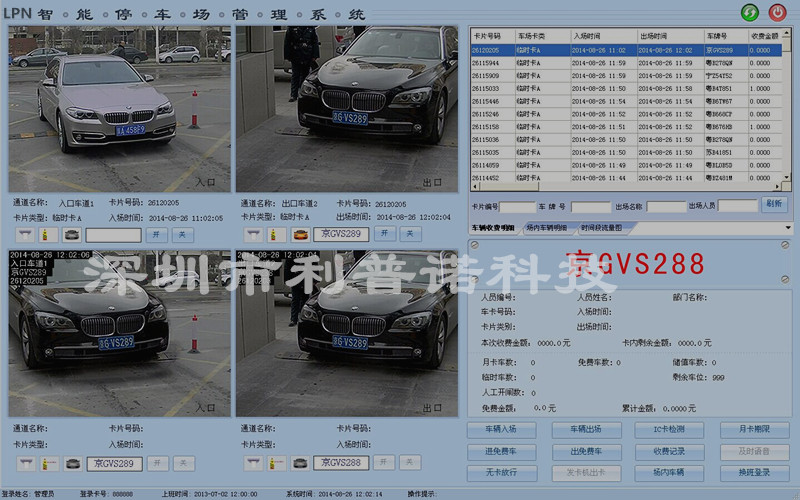Click the car icon under entrance lane 1

pyautogui.click(x=71, y=235)
